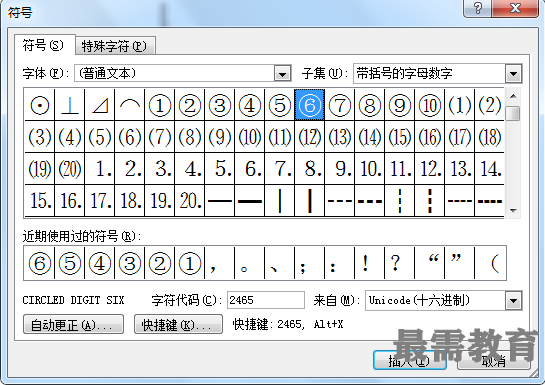This screenshot has height=385, width=545.
Task: Pick parenthesized number (12) symbol
Action: 310,137
